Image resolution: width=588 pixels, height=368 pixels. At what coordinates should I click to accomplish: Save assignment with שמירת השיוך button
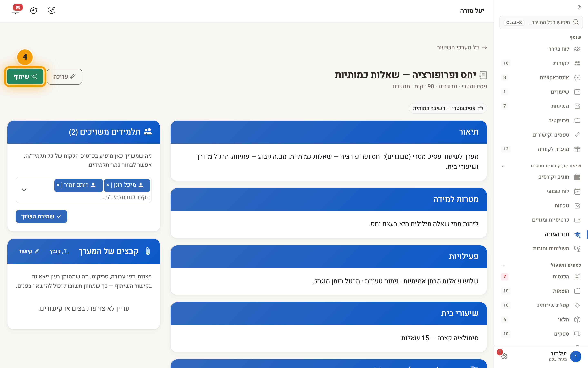point(41,216)
